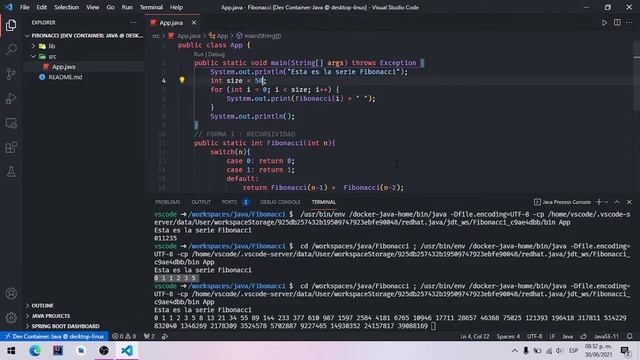This screenshot has width=640, height=360.
Task: Run the Java file with play icon
Action: [604, 23]
